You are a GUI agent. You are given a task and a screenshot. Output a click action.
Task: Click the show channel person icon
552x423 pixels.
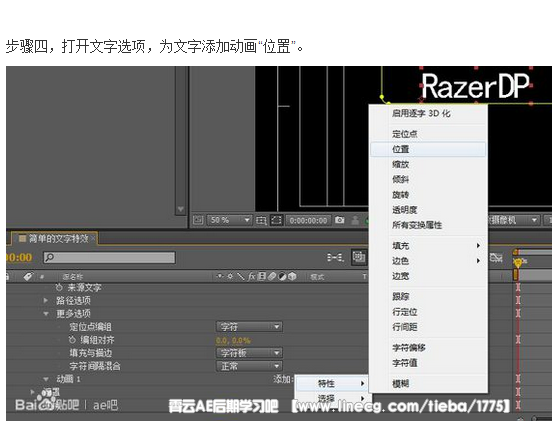[x=355, y=220]
